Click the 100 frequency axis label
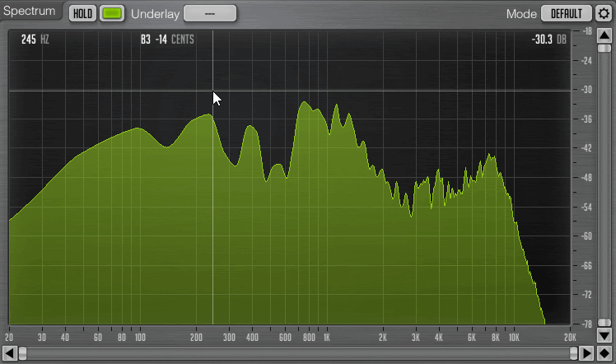This screenshot has height=364, width=616. click(140, 338)
